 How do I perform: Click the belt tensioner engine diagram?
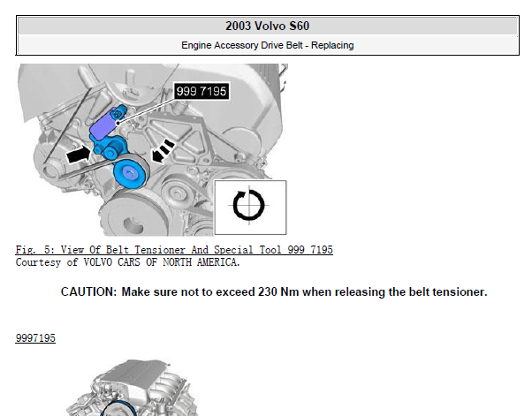tap(152, 149)
